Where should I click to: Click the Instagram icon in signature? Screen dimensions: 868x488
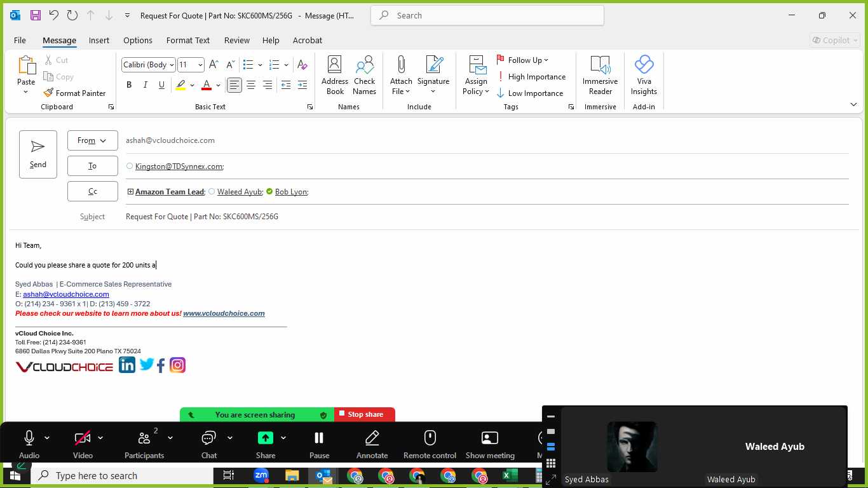[178, 365]
